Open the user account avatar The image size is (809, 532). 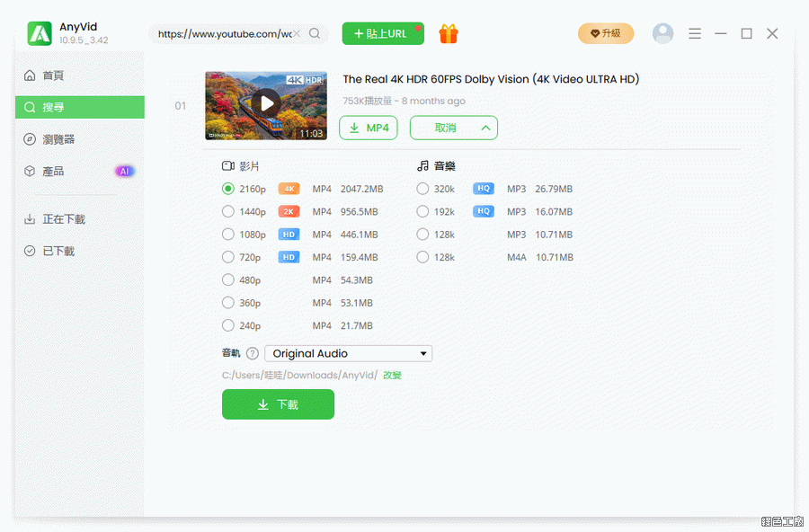coord(662,34)
